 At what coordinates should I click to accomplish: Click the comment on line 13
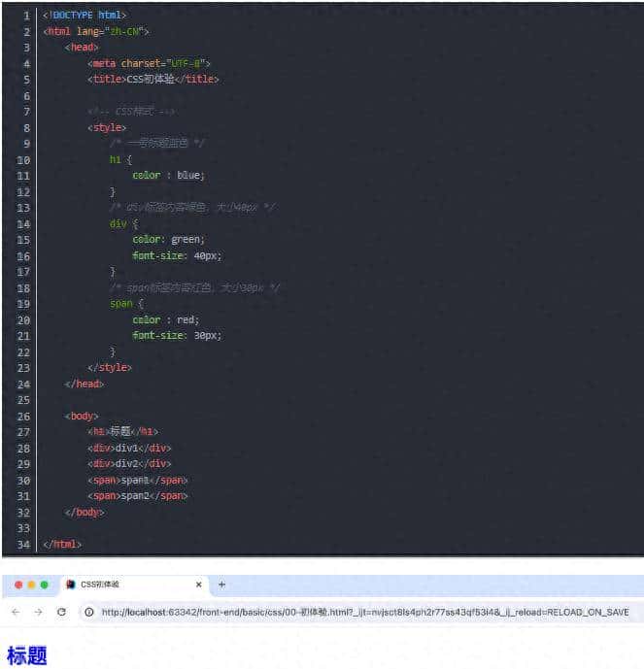193,208
